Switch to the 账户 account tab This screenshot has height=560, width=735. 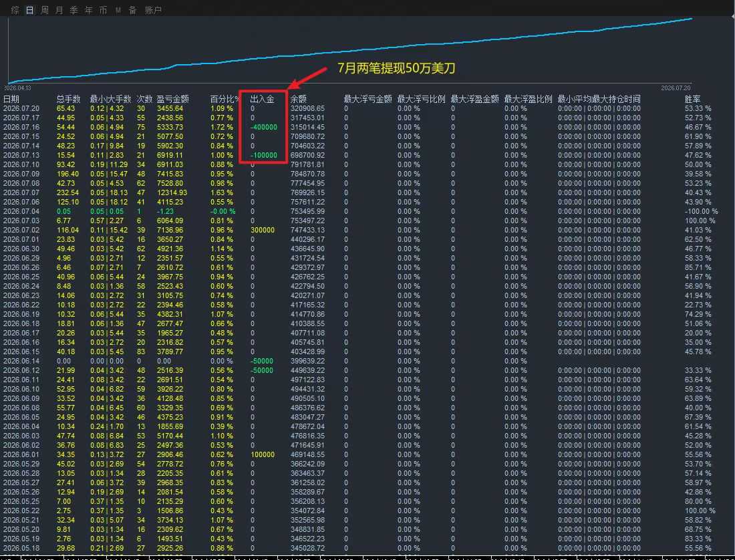pos(153,10)
